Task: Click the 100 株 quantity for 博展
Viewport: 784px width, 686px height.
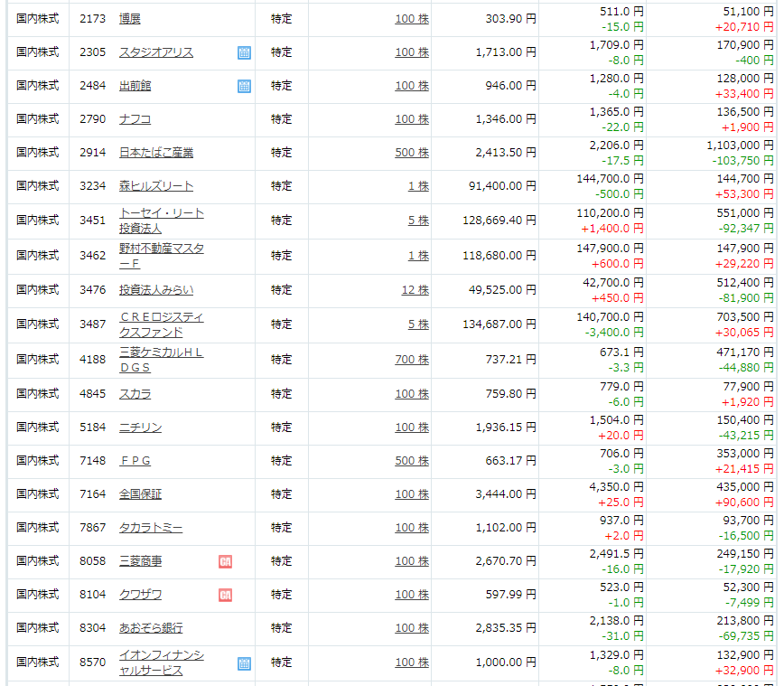Action: tap(412, 19)
